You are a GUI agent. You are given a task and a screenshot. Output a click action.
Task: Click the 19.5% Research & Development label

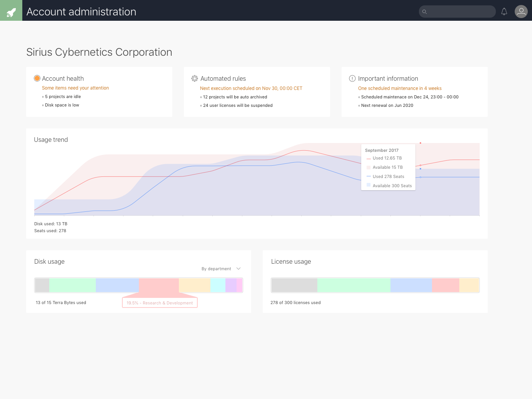[159, 303]
